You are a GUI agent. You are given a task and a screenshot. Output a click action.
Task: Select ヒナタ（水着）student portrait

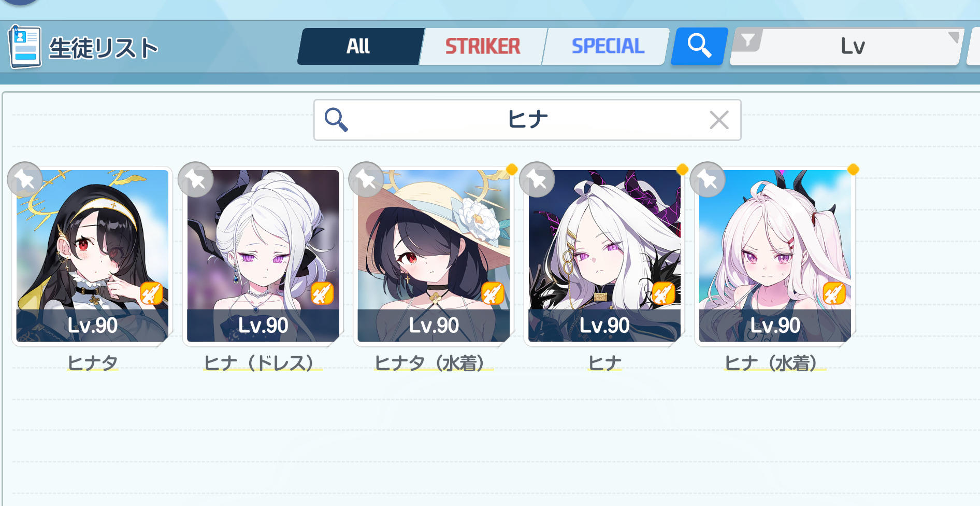(434, 256)
